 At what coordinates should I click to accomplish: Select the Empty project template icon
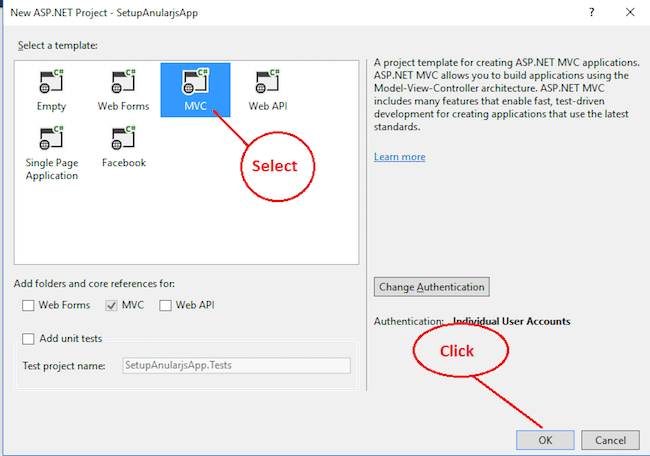pos(51,81)
